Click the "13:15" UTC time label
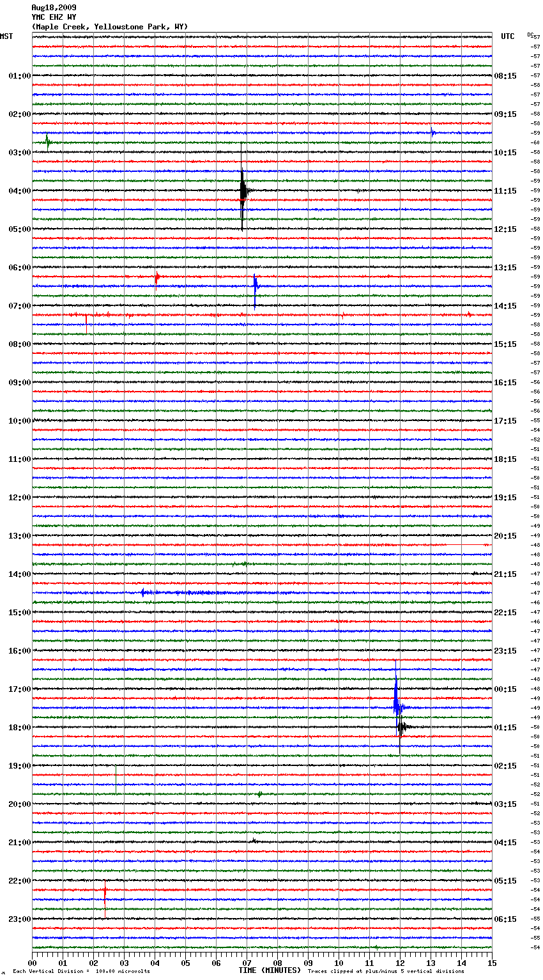This screenshot has width=543, height=980. pyautogui.click(x=505, y=268)
